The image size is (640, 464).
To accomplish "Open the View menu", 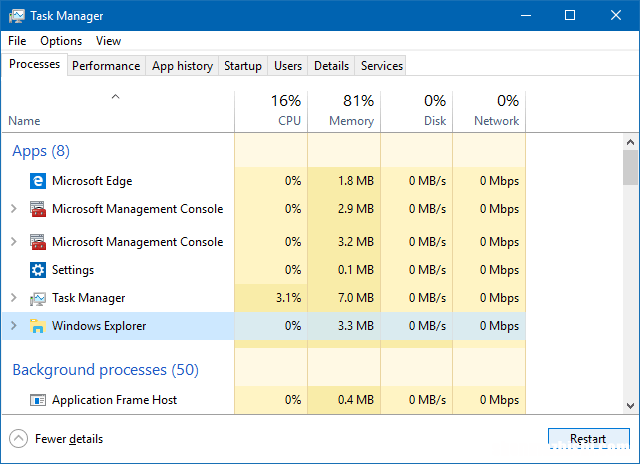I will click(108, 41).
